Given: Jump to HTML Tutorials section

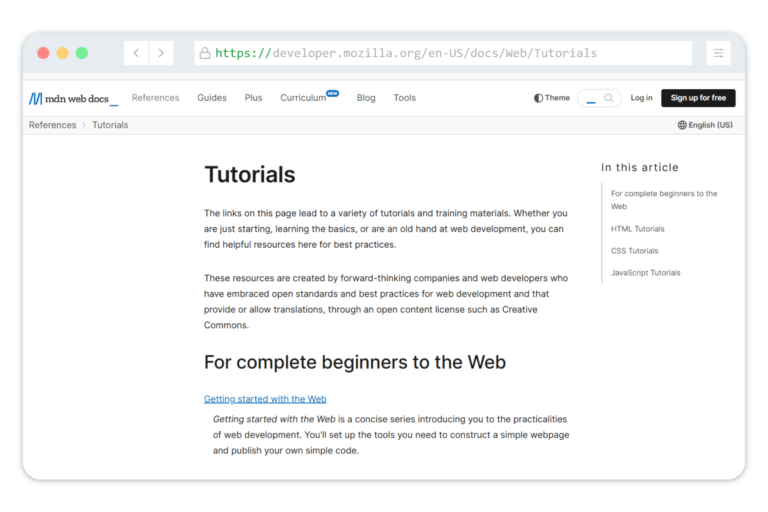Looking at the screenshot, I should click(637, 229).
